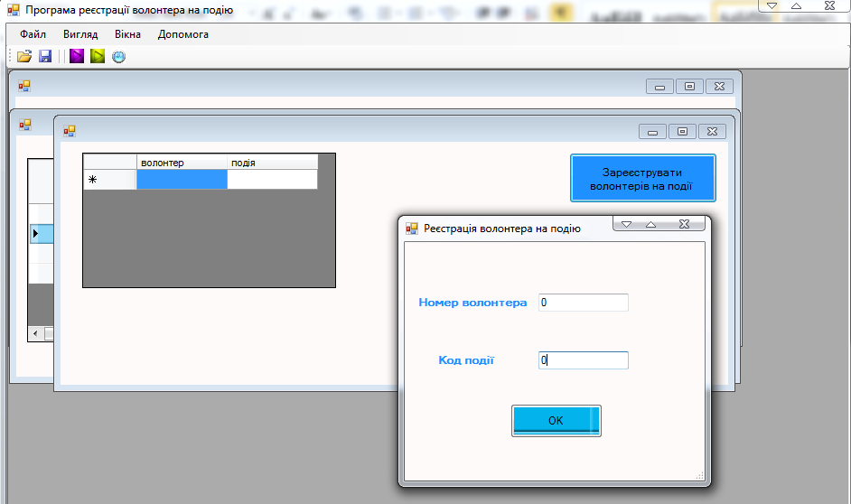Open the Вигляд menu
The image size is (851, 504).
[x=80, y=34]
